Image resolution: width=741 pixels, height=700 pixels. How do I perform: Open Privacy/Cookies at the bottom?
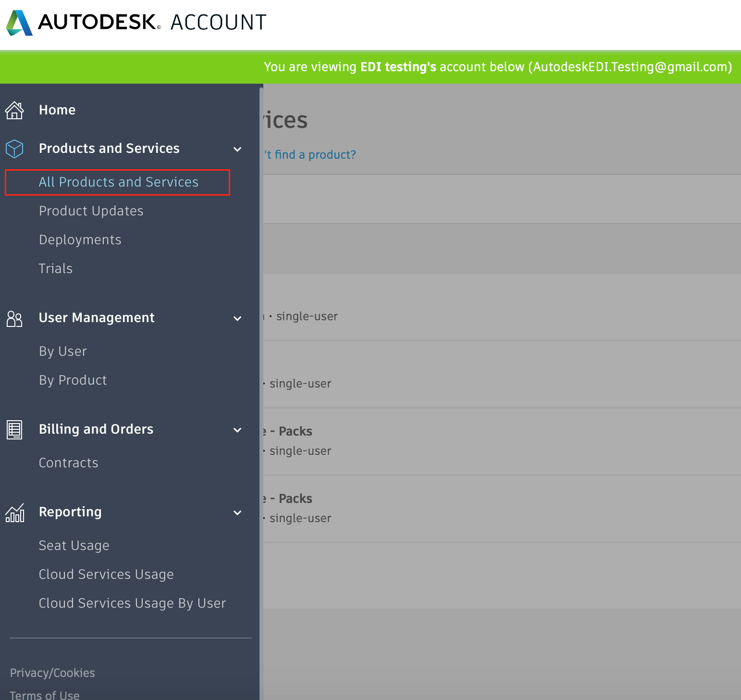pos(52,673)
